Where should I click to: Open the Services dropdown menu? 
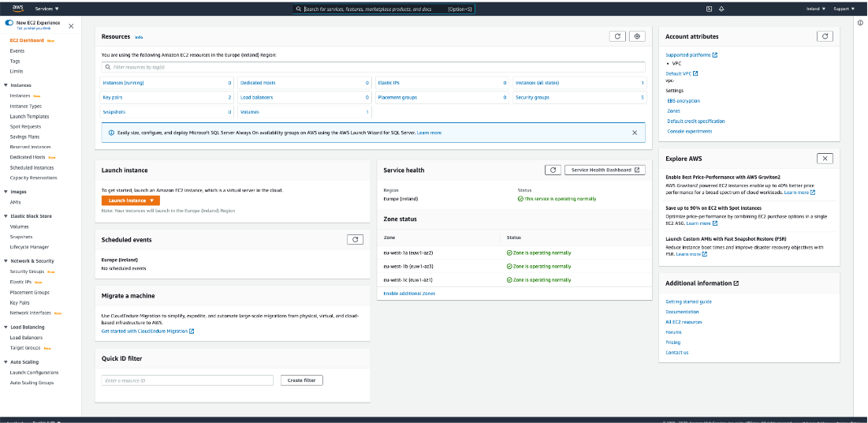(x=48, y=9)
